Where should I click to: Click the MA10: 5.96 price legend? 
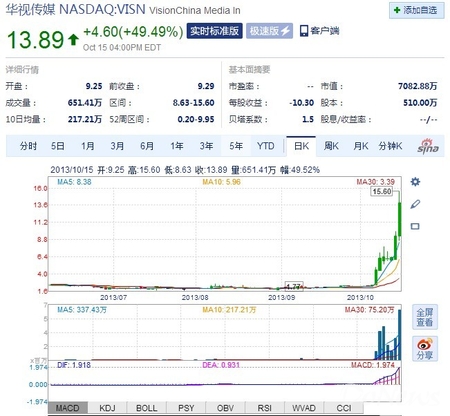(221, 182)
